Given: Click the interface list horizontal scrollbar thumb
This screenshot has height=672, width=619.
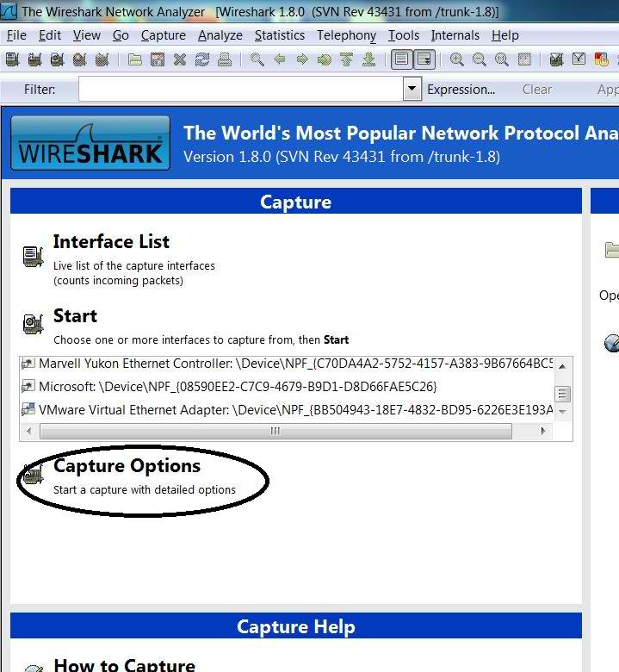Looking at the screenshot, I should click(275, 431).
